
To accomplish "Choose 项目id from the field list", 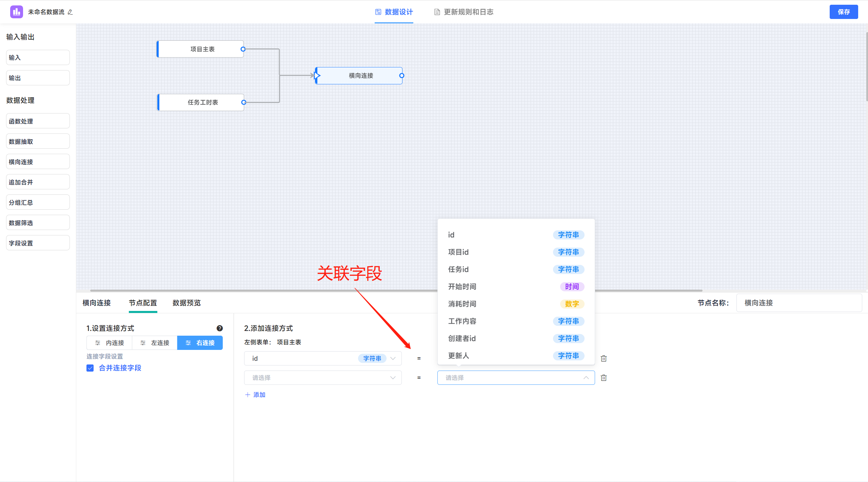I will point(516,252).
